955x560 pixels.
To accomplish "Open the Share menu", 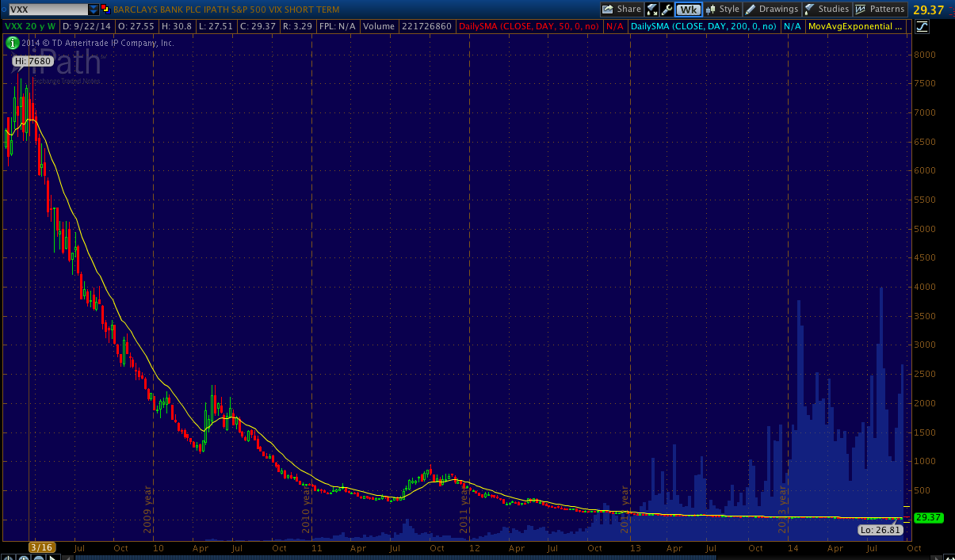I will (x=621, y=10).
